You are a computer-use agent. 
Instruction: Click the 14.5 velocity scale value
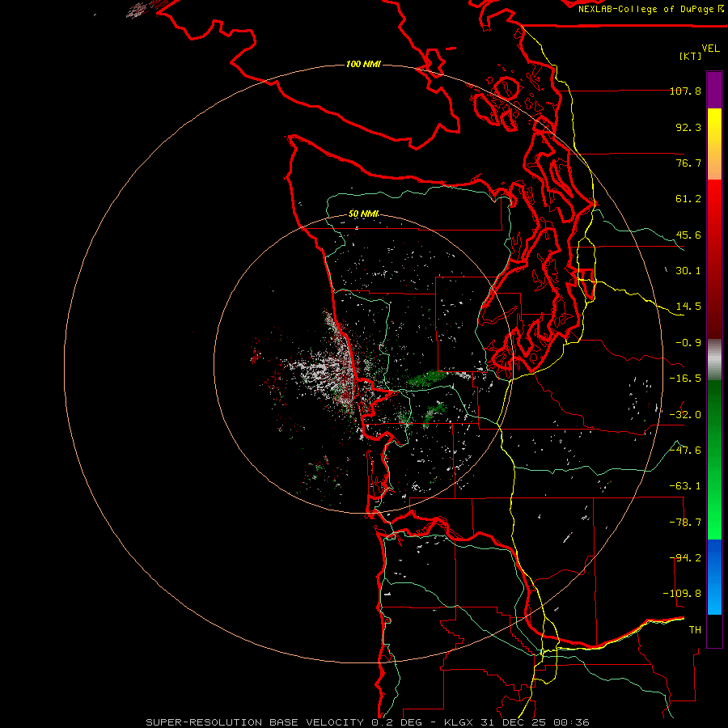click(x=688, y=307)
